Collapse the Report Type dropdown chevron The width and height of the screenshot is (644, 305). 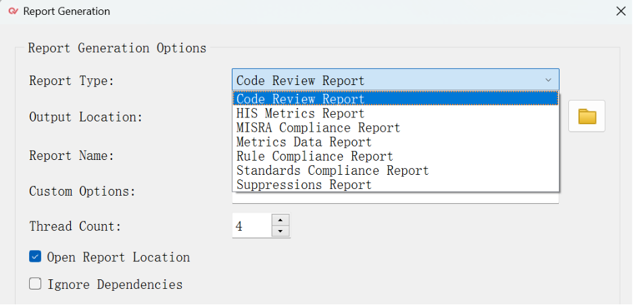tap(547, 80)
